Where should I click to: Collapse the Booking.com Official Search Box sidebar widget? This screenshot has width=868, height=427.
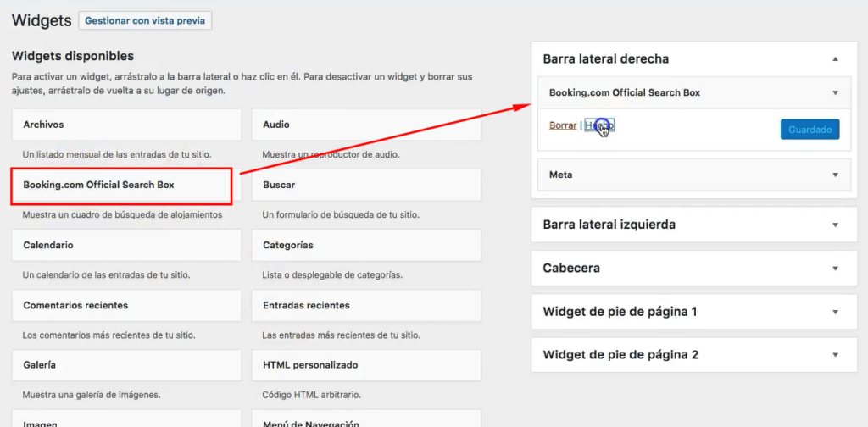(x=836, y=93)
